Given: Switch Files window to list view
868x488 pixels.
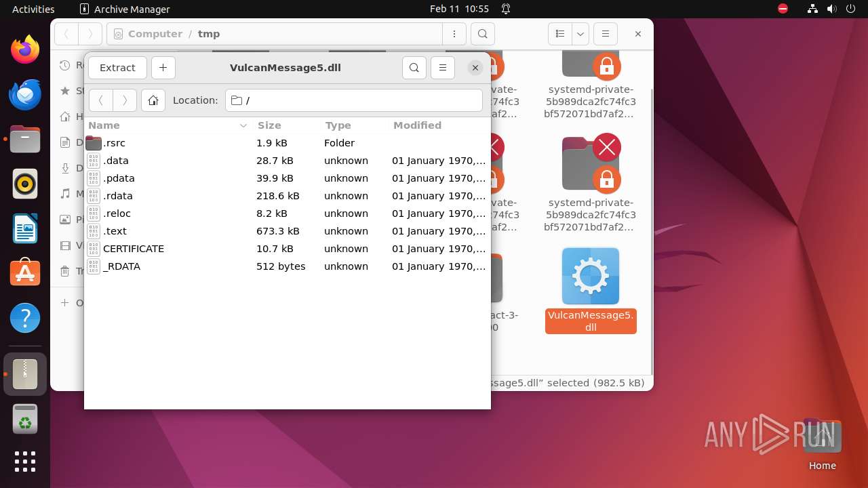Looking at the screenshot, I should point(560,34).
